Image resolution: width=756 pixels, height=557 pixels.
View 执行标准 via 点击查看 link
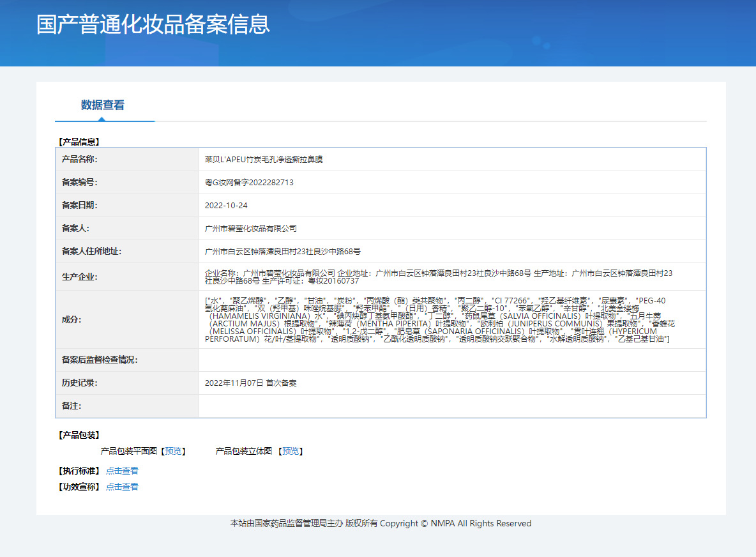[x=122, y=471]
